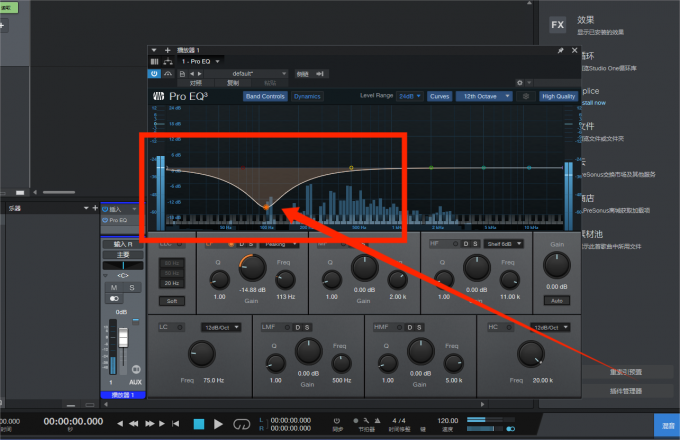Switch to the Dynamics tab
This screenshot has height=440, width=680.
click(307, 96)
